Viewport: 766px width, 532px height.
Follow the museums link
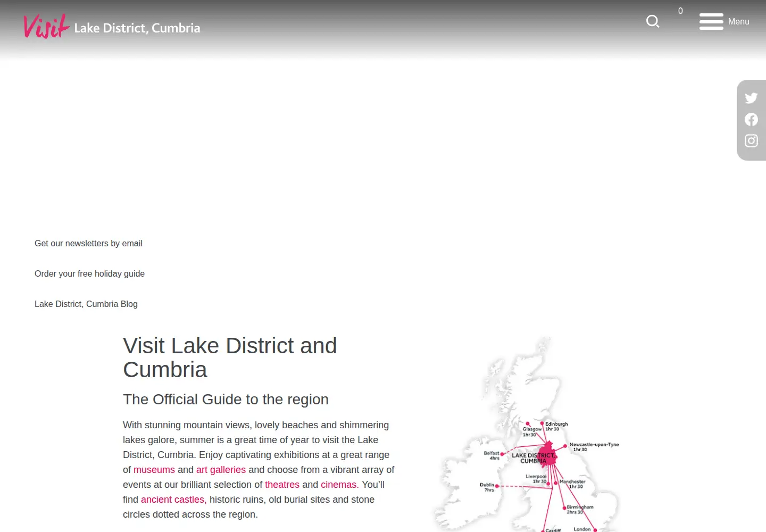click(154, 470)
